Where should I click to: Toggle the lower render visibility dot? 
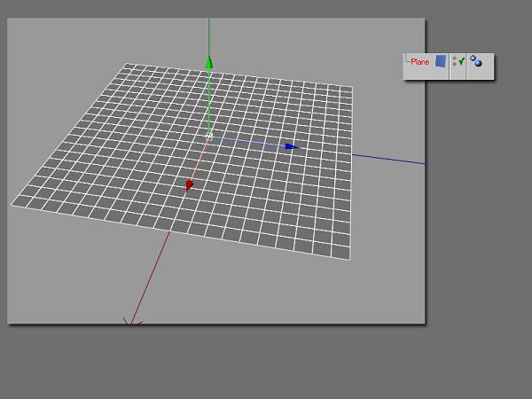click(x=454, y=64)
